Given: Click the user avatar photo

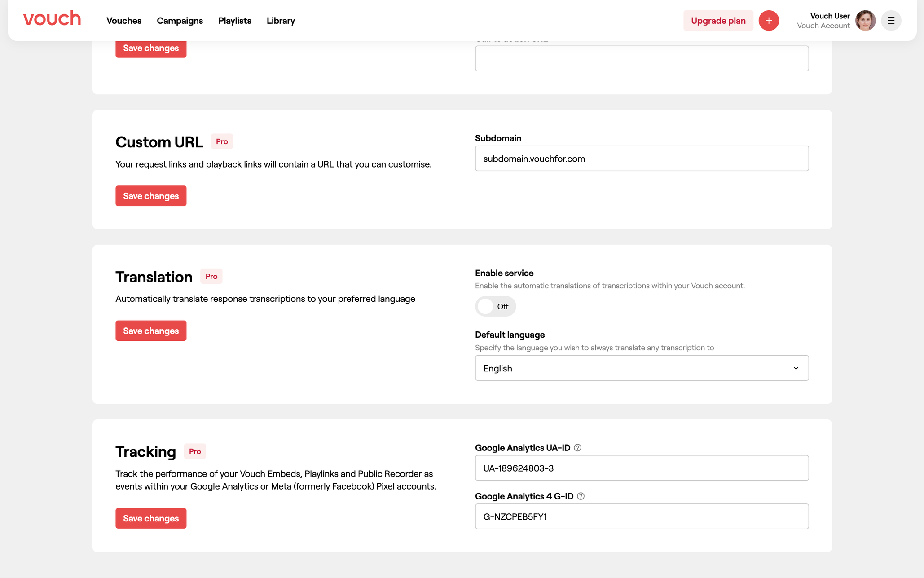Looking at the screenshot, I should [865, 21].
